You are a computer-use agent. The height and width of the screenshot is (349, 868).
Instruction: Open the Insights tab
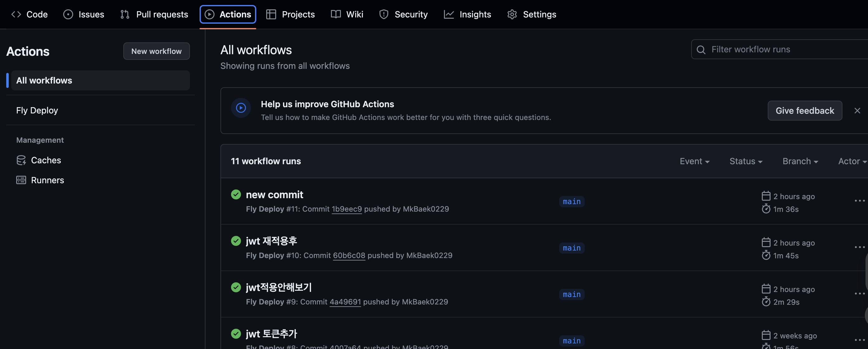point(467,14)
